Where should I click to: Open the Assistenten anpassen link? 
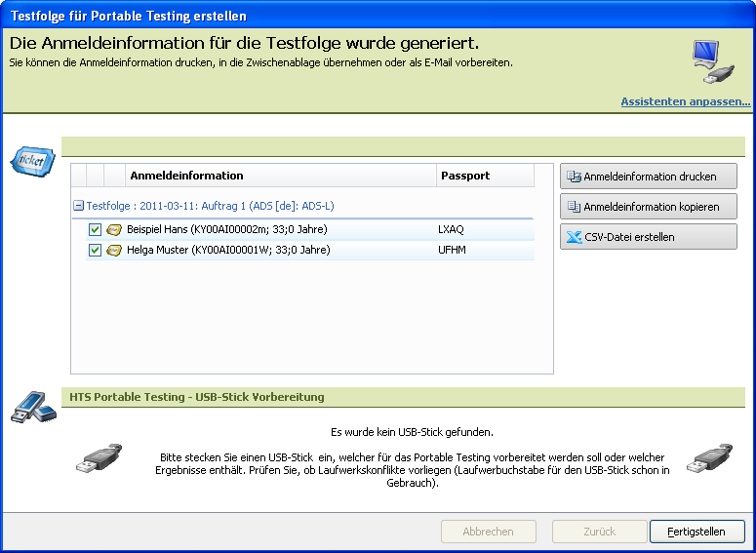[x=685, y=101]
